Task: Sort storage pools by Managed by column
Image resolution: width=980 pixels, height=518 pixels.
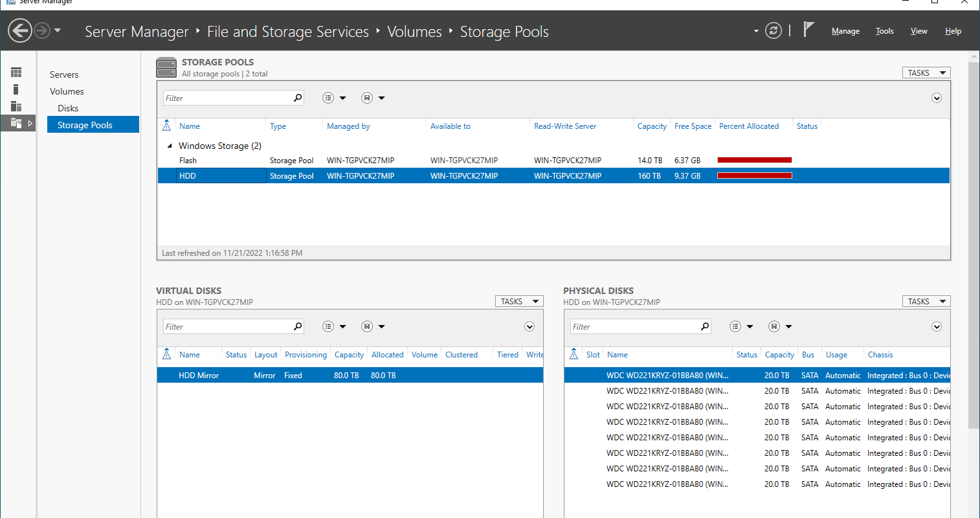Action: (348, 126)
